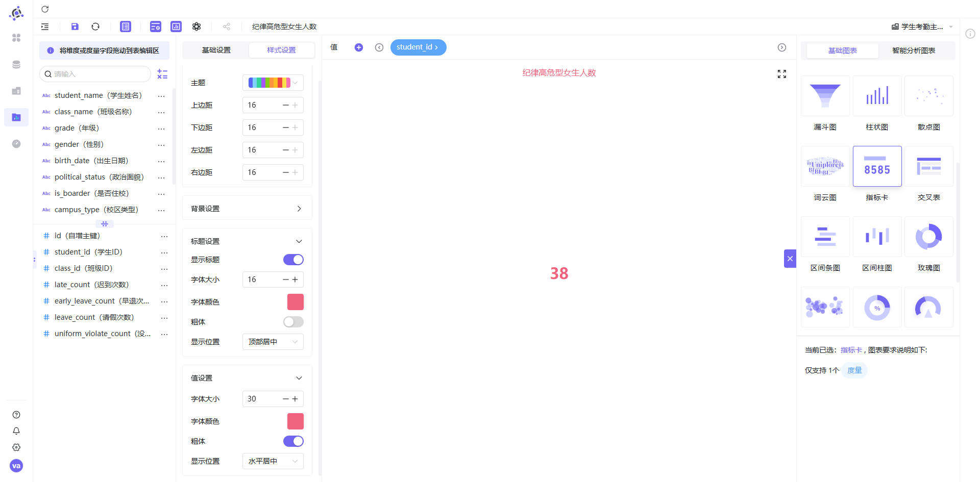980x482 pixels.
Task: Switch to the 智能分析图表 tab
Action: point(914,50)
